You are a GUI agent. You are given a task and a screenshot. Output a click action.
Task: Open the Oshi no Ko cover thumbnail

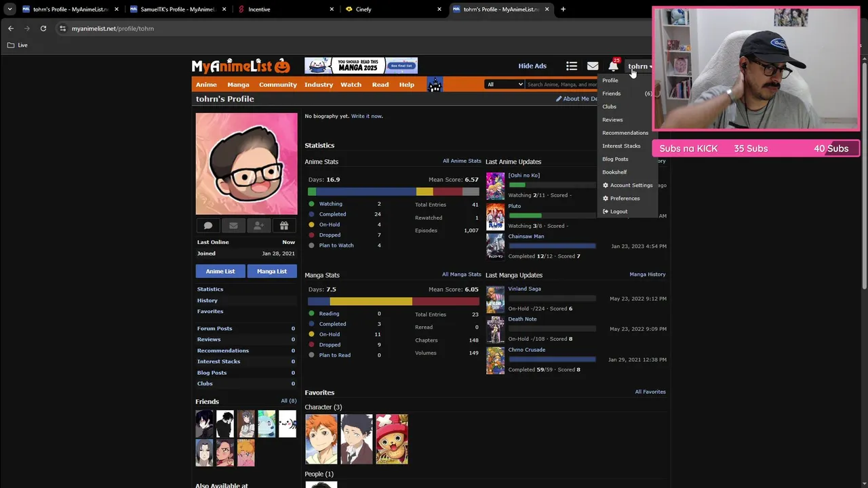coord(495,186)
